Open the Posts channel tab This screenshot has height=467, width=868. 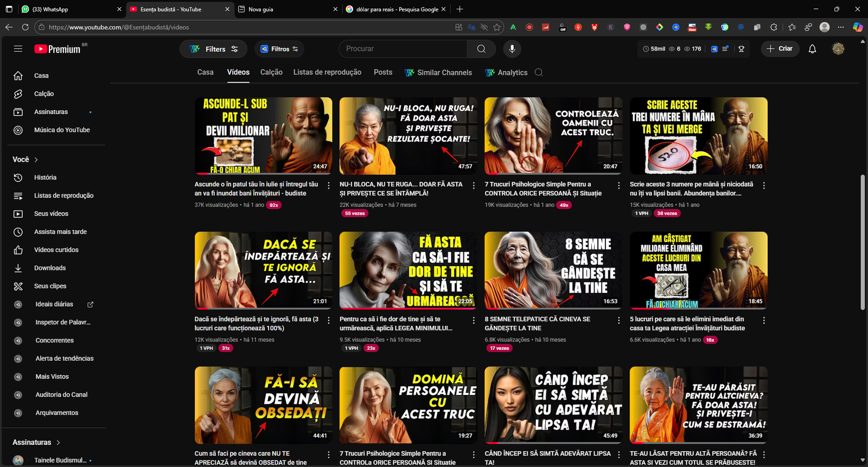click(383, 72)
